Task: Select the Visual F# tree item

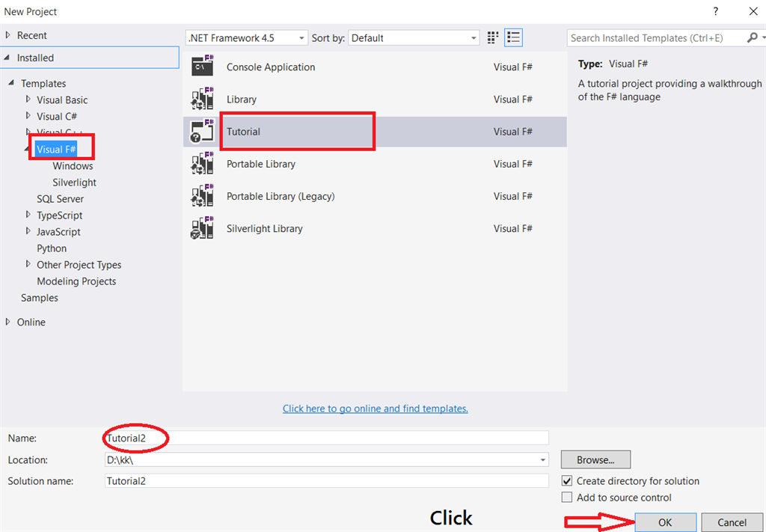Action: click(x=56, y=149)
